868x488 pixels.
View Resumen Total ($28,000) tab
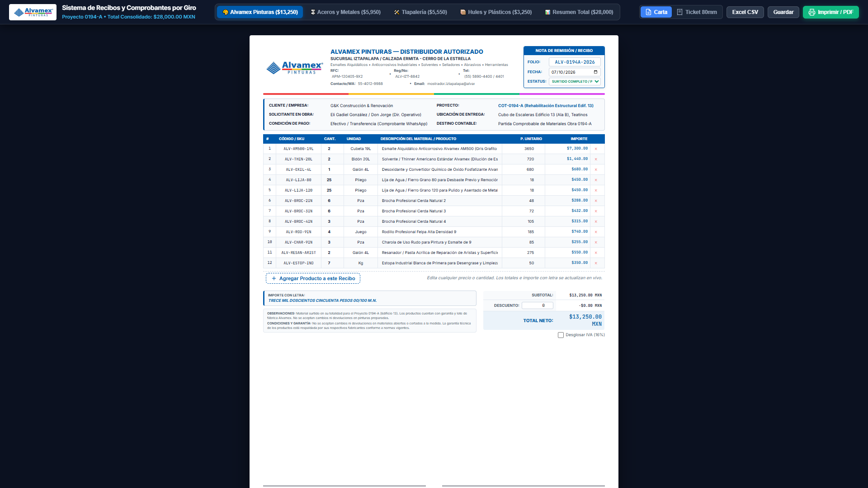click(x=579, y=12)
